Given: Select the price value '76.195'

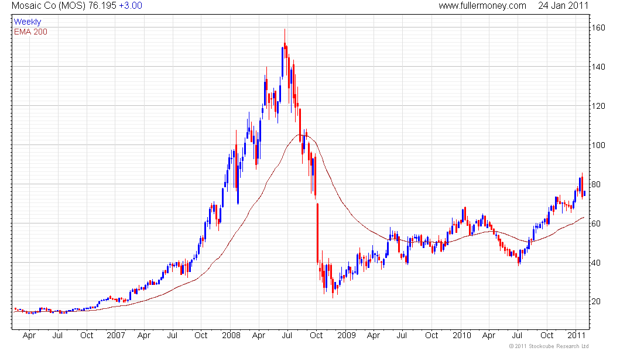Looking at the screenshot, I should 102,6.
